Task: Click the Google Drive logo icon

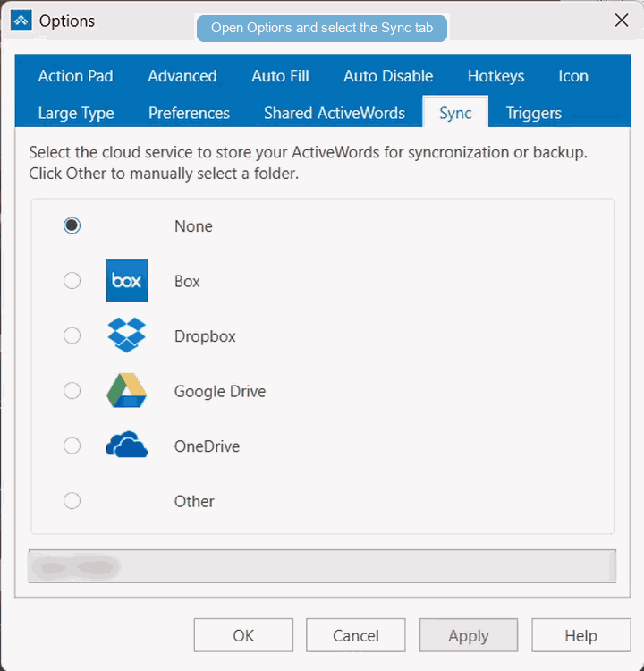Action: click(127, 390)
